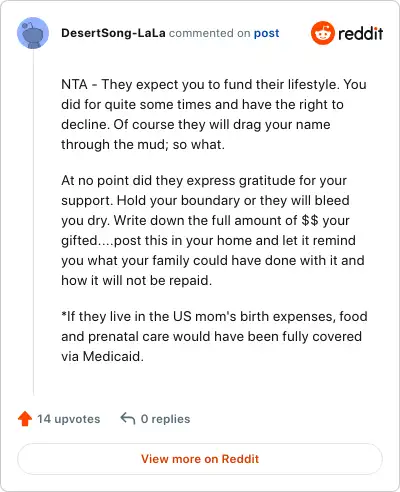Click the paragraph beginning 'At no point'
The height and width of the screenshot is (492, 400).
pyautogui.click(x=213, y=230)
